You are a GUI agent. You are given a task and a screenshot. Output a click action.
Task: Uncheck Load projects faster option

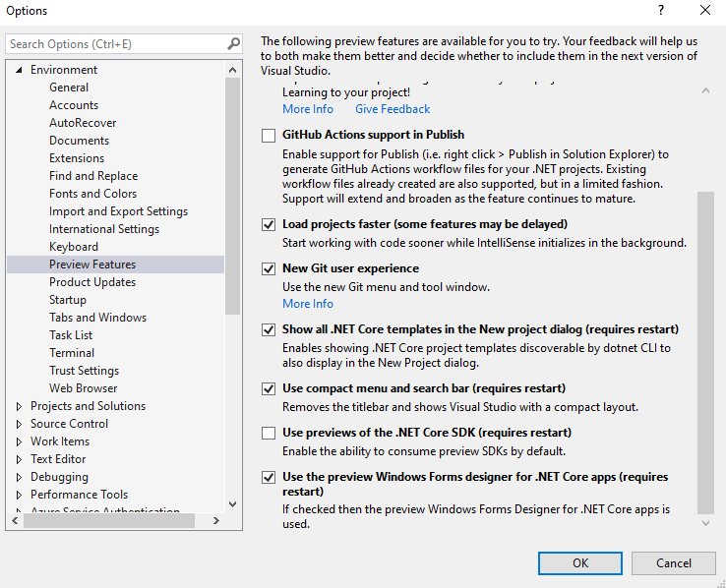[x=269, y=225]
